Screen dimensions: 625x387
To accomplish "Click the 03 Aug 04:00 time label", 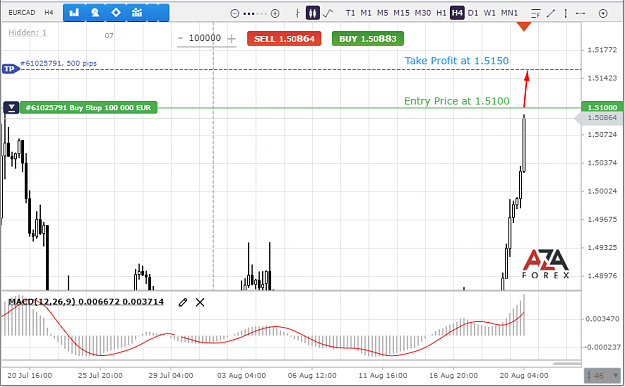I will click(241, 376).
